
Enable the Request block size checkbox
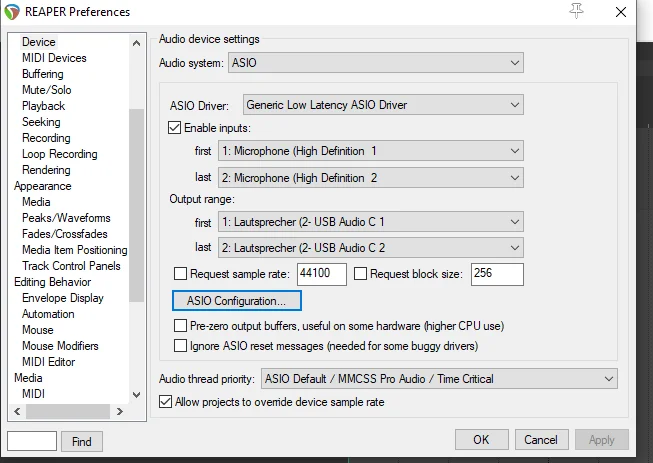[x=361, y=273]
